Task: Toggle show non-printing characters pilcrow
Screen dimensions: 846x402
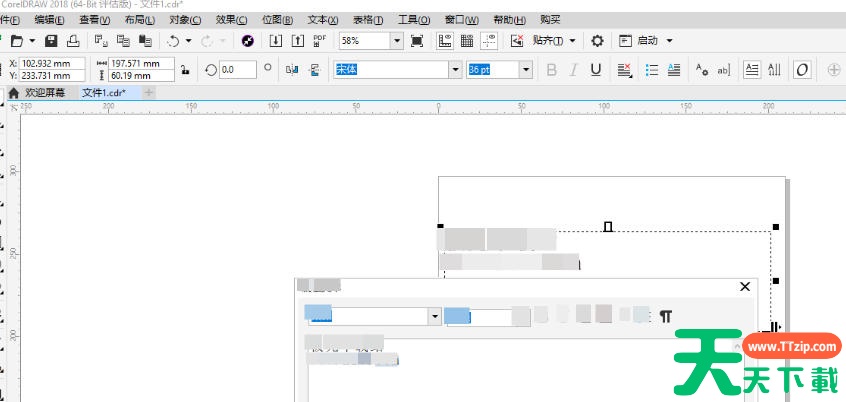Action: 666,316
